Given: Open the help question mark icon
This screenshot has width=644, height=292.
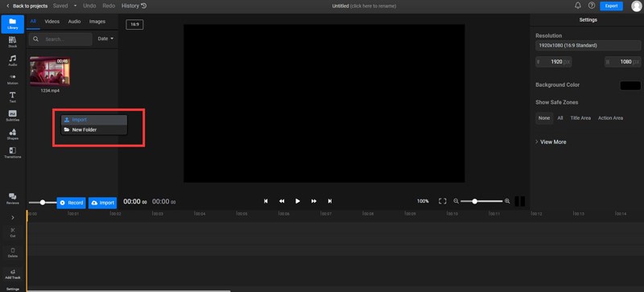Looking at the screenshot, I should click(x=592, y=6).
